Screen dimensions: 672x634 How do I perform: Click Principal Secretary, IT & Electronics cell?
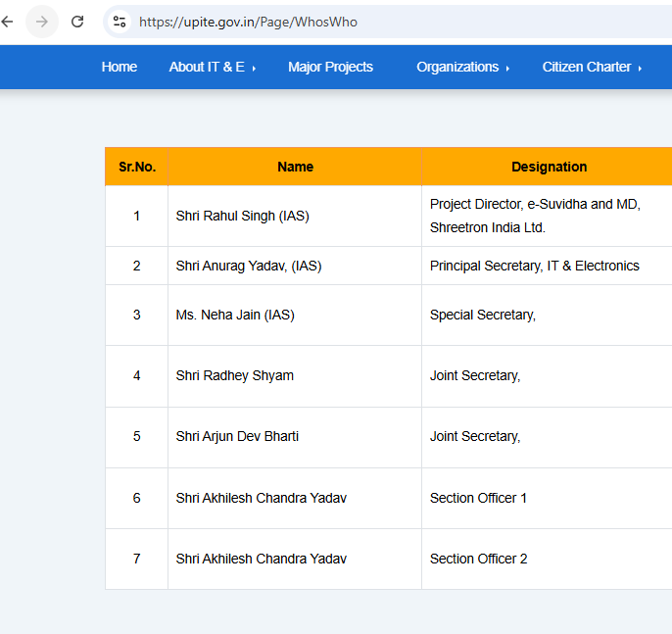click(547, 266)
